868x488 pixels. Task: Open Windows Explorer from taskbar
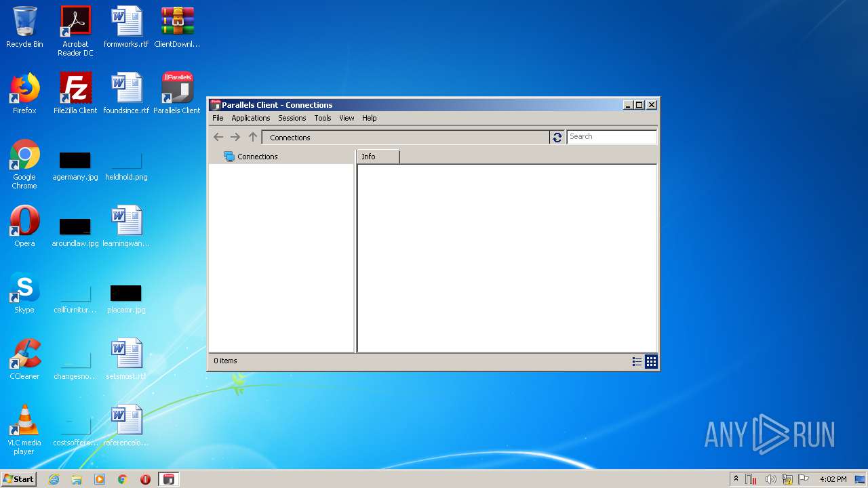tap(77, 479)
